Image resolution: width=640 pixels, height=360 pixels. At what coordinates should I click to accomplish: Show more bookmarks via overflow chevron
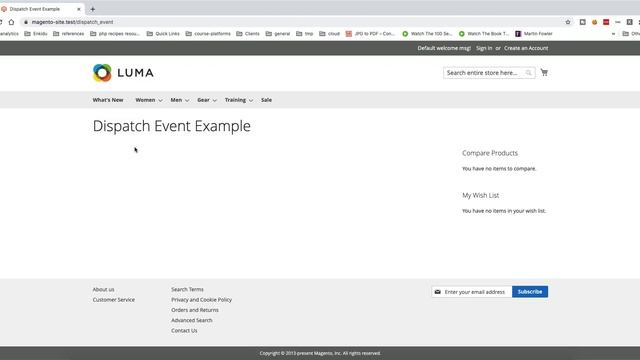[613, 34]
